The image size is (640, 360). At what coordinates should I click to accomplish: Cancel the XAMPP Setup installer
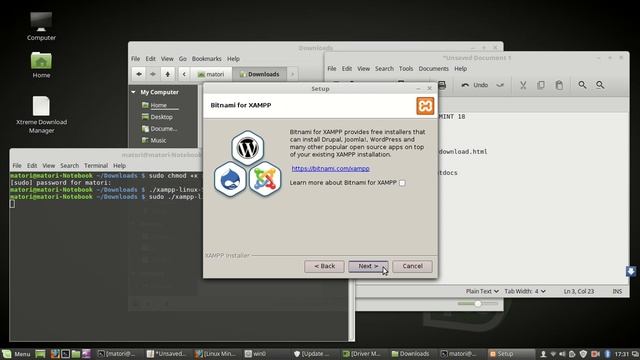tap(412, 266)
